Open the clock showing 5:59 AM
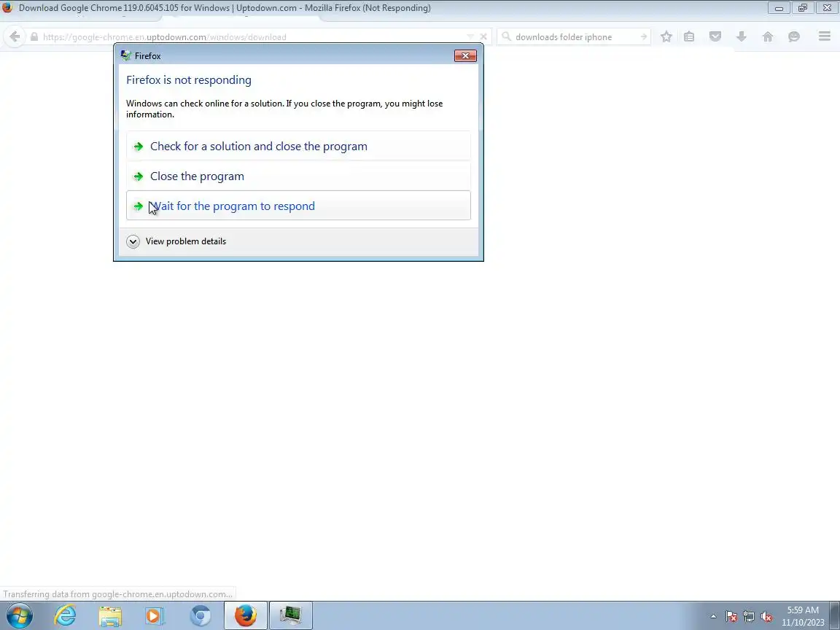 pyautogui.click(x=803, y=616)
